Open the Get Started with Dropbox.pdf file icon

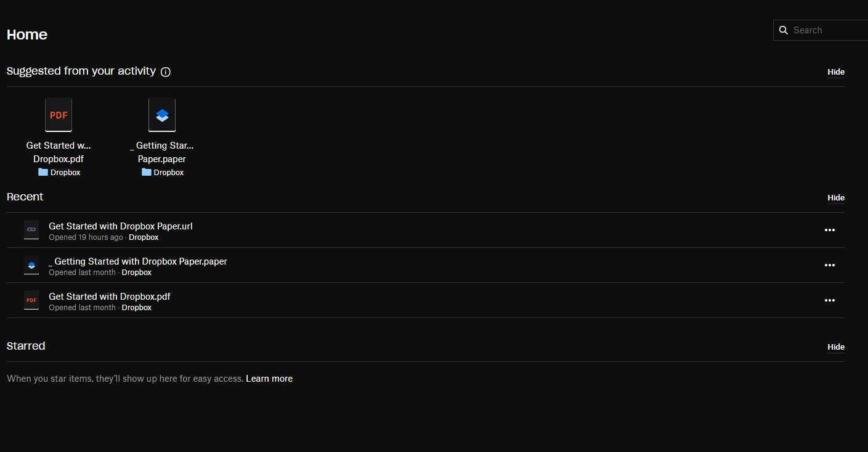pyautogui.click(x=58, y=115)
